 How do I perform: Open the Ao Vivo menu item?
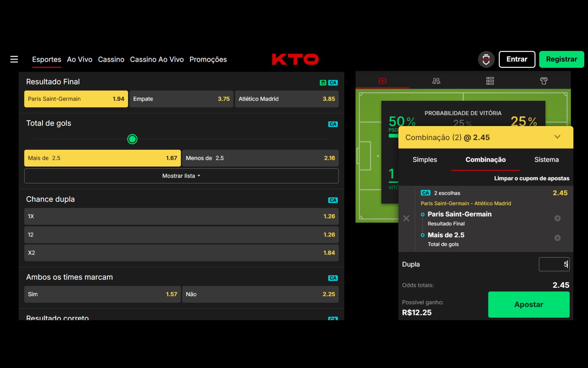pos(80,59)
